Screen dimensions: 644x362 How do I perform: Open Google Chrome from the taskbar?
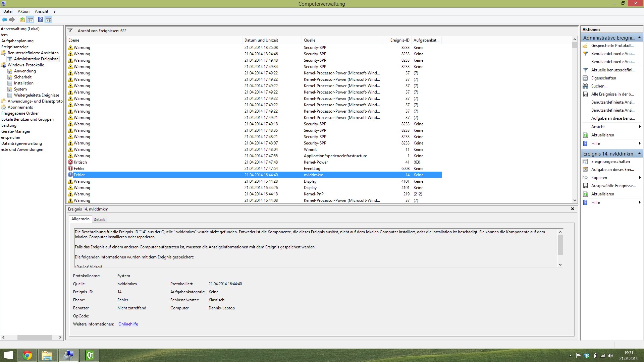[x=27, y=355]
